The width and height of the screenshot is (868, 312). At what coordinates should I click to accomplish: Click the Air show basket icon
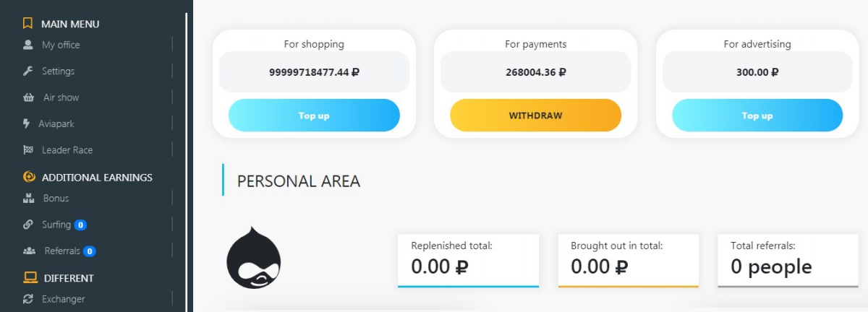(x=29, y=97)
